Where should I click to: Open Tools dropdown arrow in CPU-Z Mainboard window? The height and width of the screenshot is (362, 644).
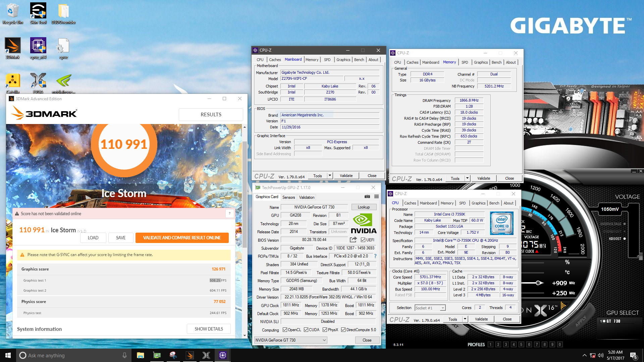coord(330,176)
